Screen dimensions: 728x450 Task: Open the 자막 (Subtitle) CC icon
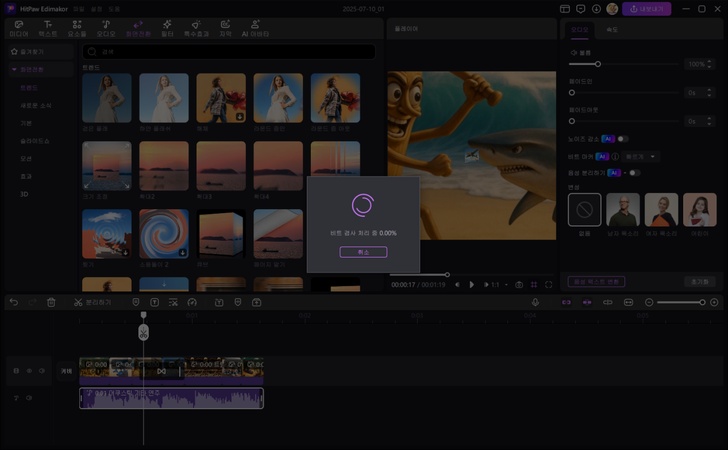pos(225,29)
